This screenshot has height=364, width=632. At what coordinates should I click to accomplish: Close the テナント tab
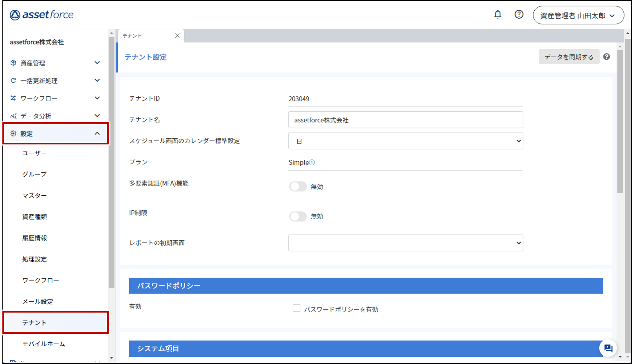tap(177, 36)
